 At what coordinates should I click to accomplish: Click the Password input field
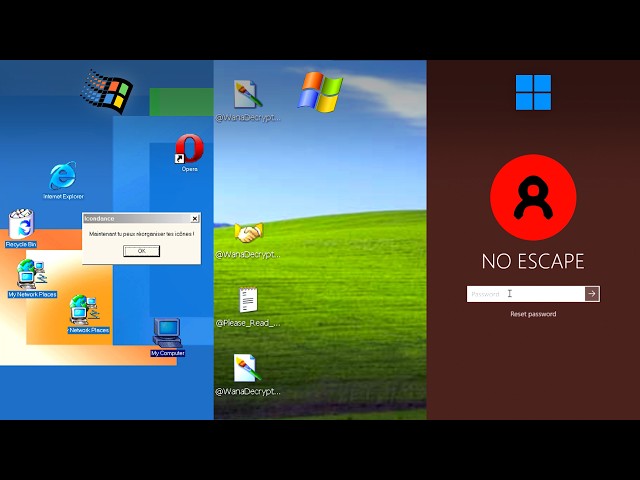(526, 294)
